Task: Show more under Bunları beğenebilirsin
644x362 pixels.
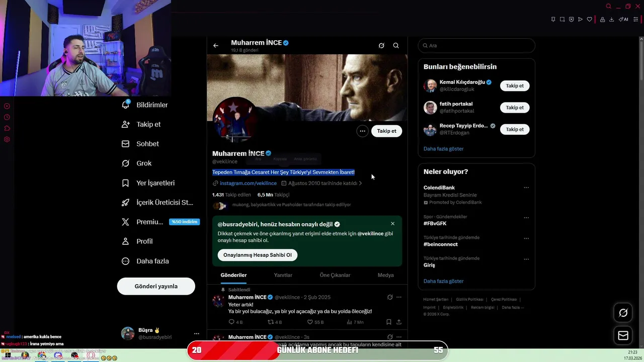Action: pos(443,149)
